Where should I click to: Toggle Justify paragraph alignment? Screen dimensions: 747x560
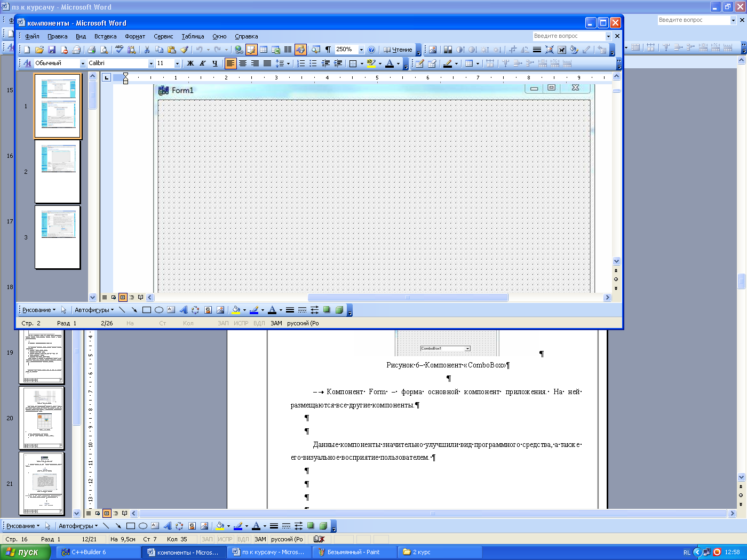coord(267,63)
